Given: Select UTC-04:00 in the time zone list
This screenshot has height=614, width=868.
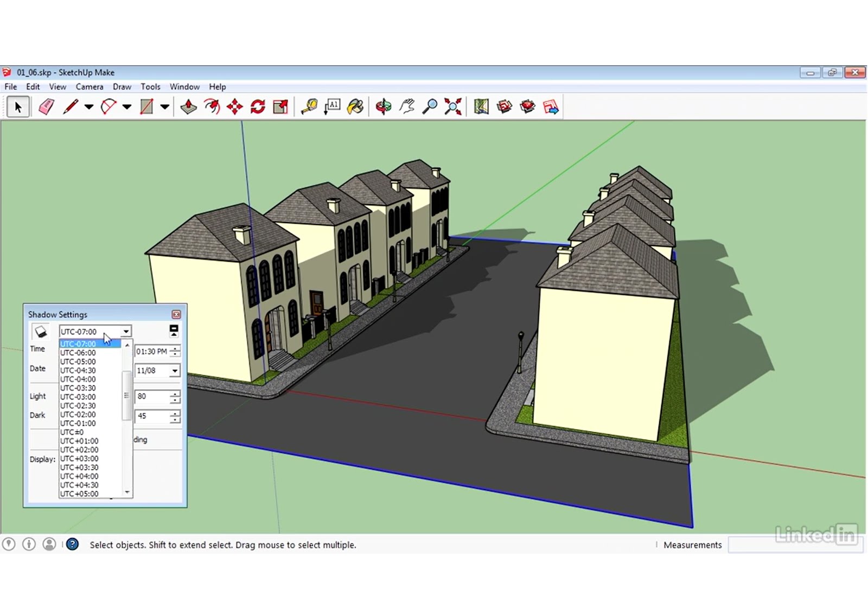Looking at the screenshot, I should point(90,379).
